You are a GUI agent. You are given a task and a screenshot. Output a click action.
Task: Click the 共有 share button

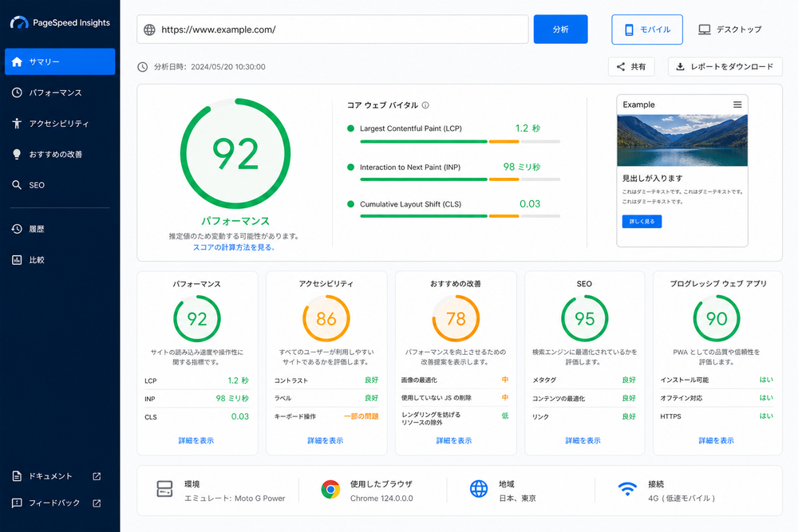[631, 67]
